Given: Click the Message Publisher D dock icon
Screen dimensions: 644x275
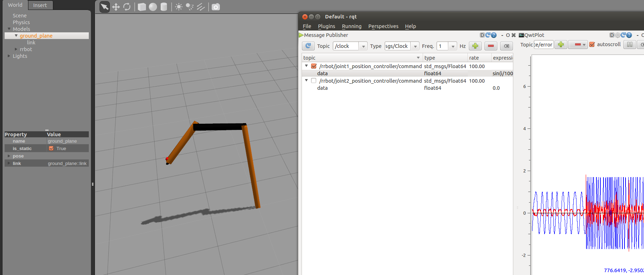Looking at the screenshot, I should 482,35.
